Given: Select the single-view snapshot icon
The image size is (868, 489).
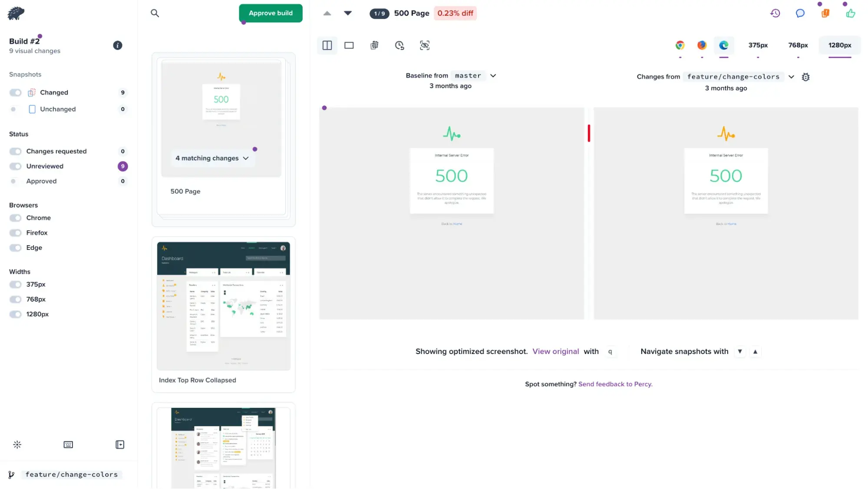Looking at the screenshot, I should pyautogui.click(x=350, y=45).
